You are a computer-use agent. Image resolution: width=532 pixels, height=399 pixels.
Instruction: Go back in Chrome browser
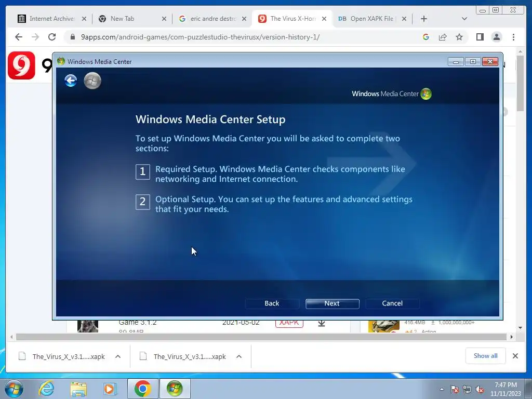(x=19, y=37)
